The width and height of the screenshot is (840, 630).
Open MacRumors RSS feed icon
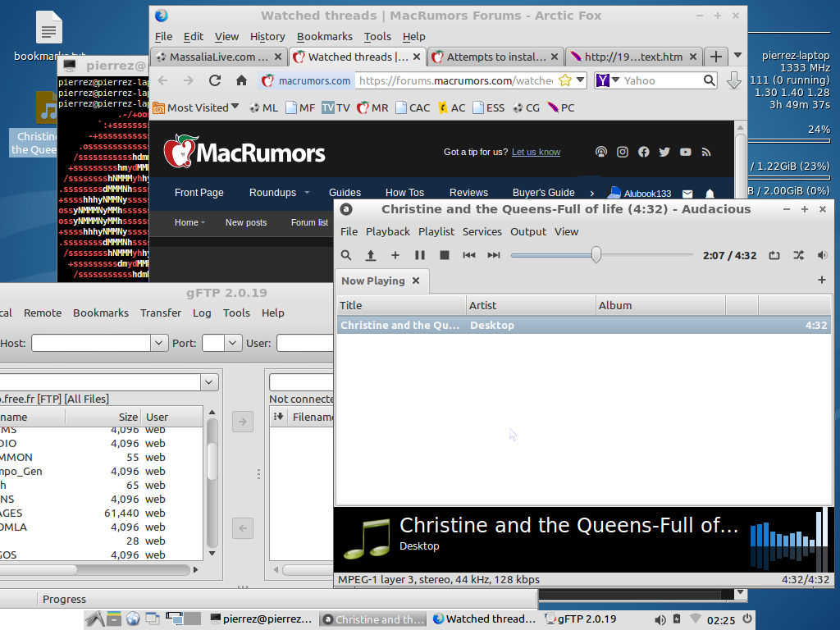click(706, 152)
